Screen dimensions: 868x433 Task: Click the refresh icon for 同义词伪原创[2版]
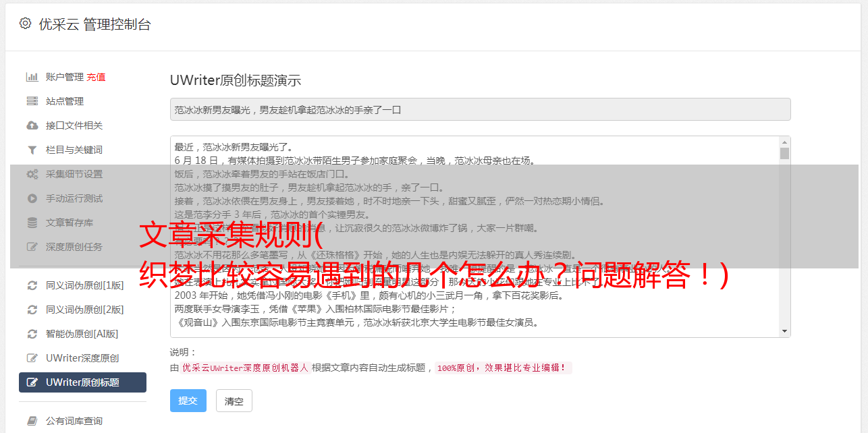[32, 310]
